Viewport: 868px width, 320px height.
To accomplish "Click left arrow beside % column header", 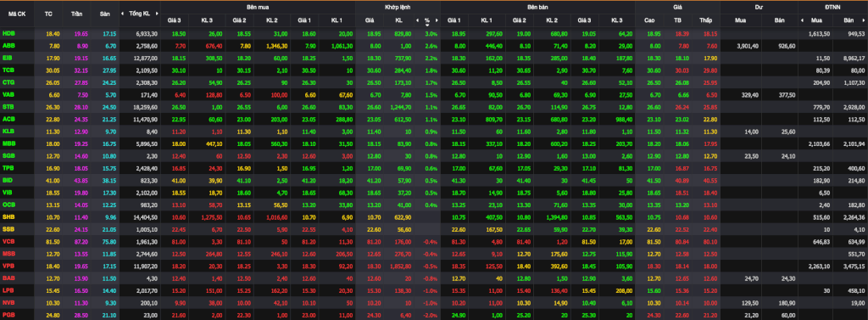I will click(x=417, y=20).
